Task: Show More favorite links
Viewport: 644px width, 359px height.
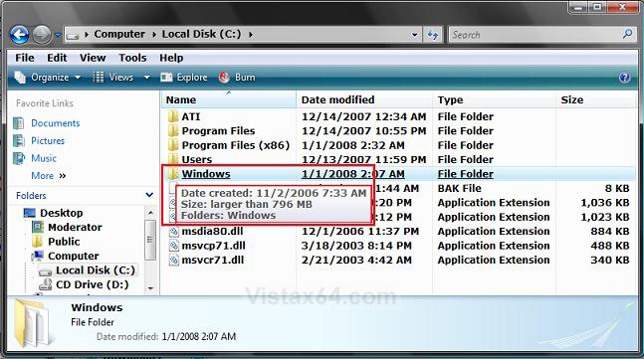Action: click(49, 176)
